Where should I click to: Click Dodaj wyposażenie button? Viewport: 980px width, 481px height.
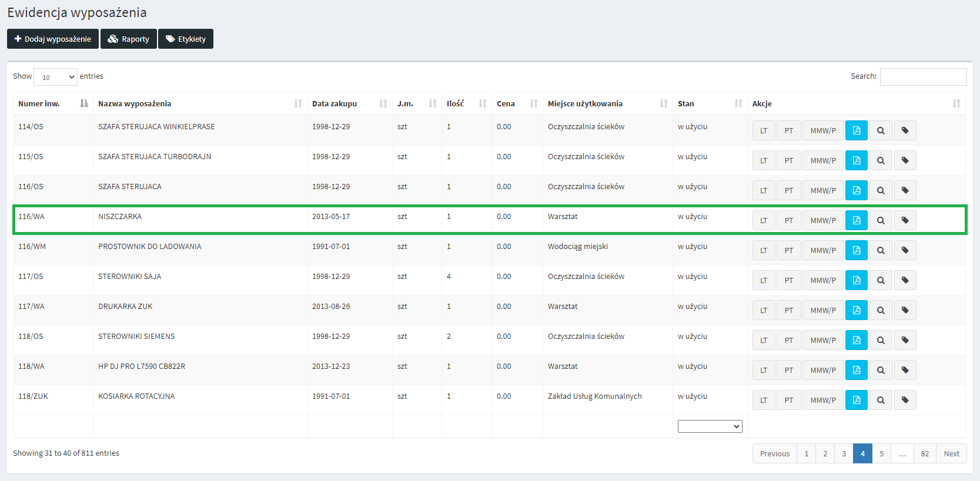click(53, 39)
